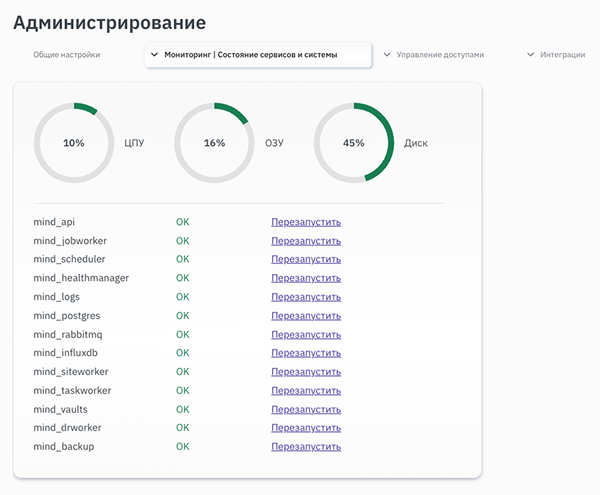
Task: Click the mind_siteworker service name
Action: (71, 371)
